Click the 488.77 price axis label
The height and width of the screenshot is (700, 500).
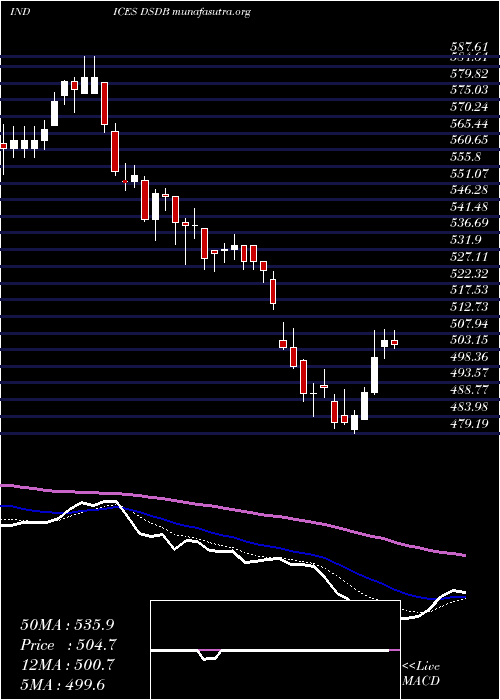pos(469,390)
